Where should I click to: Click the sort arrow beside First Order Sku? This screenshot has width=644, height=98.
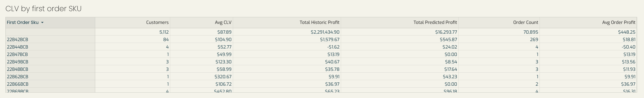[x=42, y=23]
